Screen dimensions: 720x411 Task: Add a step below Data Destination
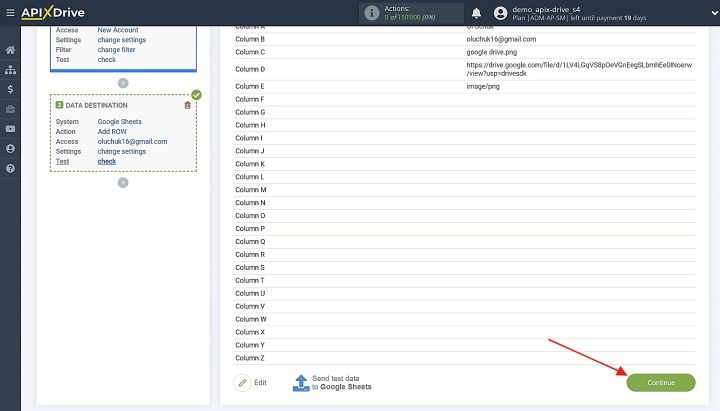[x=123, y=183]
